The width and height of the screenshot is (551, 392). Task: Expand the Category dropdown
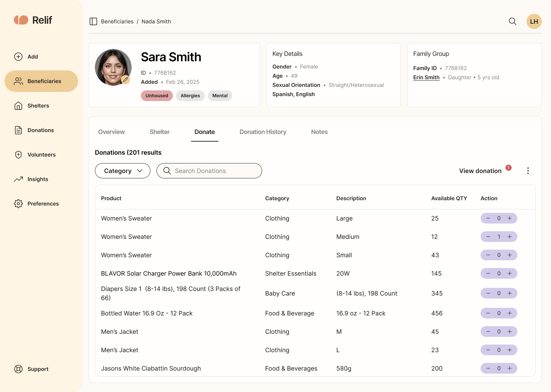[x=122, y=171]
